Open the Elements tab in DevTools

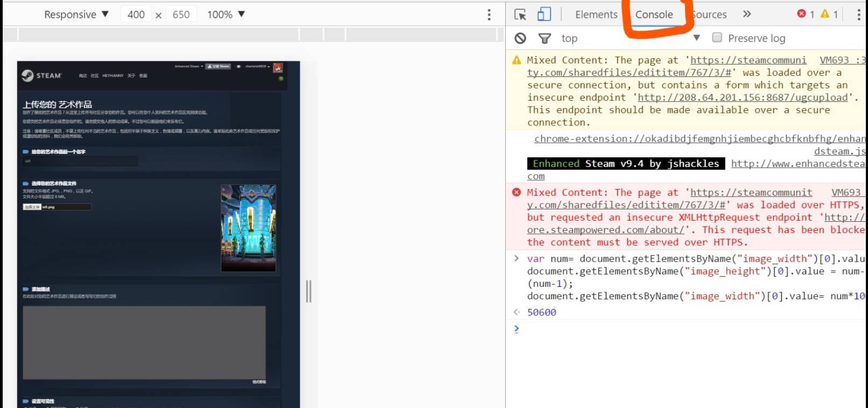coord(596,15)
